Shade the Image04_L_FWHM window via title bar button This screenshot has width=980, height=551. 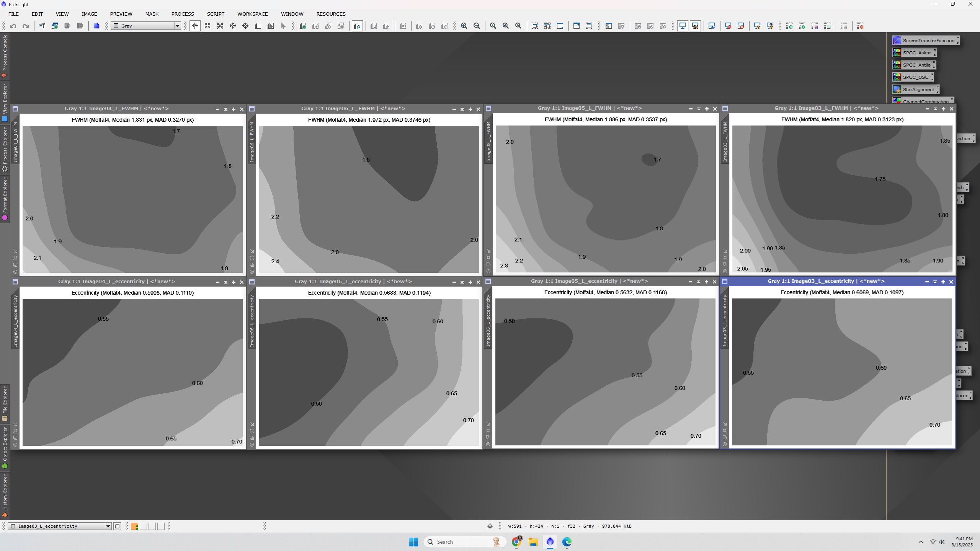point(225,109)
